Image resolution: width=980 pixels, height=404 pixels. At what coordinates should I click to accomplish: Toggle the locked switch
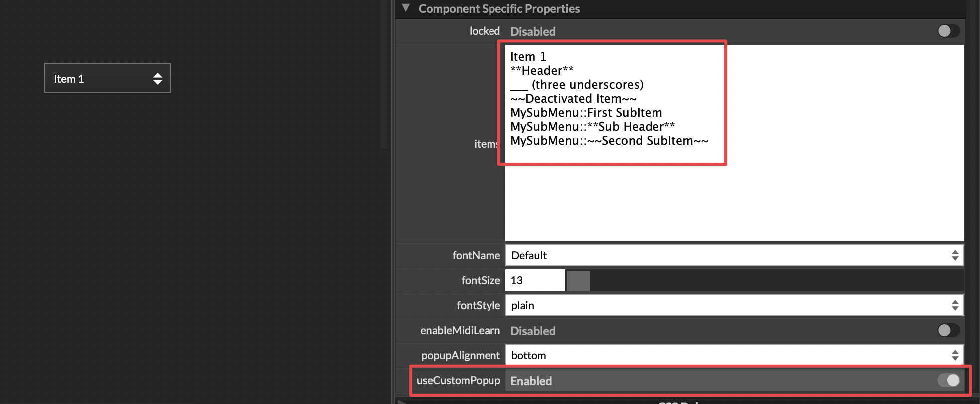[947, 31]
